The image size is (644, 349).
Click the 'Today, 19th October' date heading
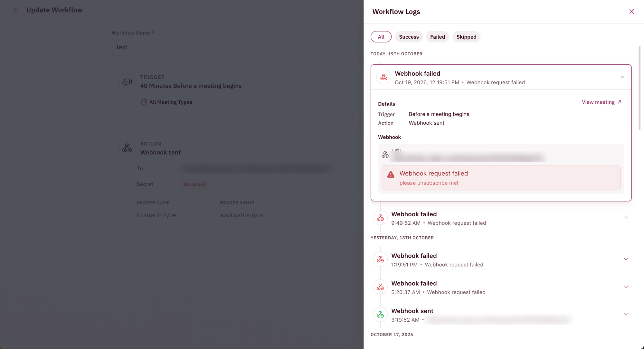click(396, 54)
